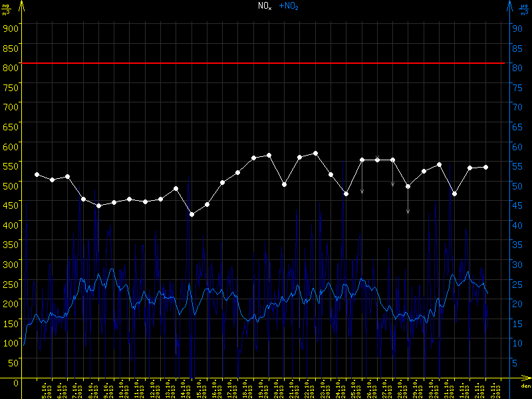The width and height of the screenshot is (532, 399).
Task: Click the 5 value on right axis
Action: tap(515, 362)
